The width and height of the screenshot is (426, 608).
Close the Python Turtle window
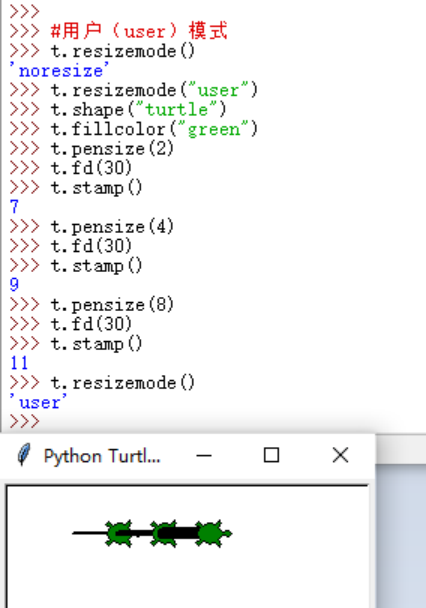[x=340, y=455]
